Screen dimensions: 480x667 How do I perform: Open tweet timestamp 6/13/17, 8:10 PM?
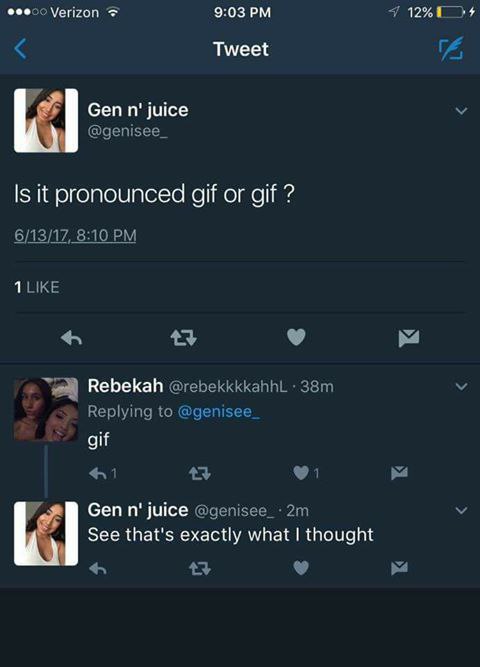tap(75, 235)
